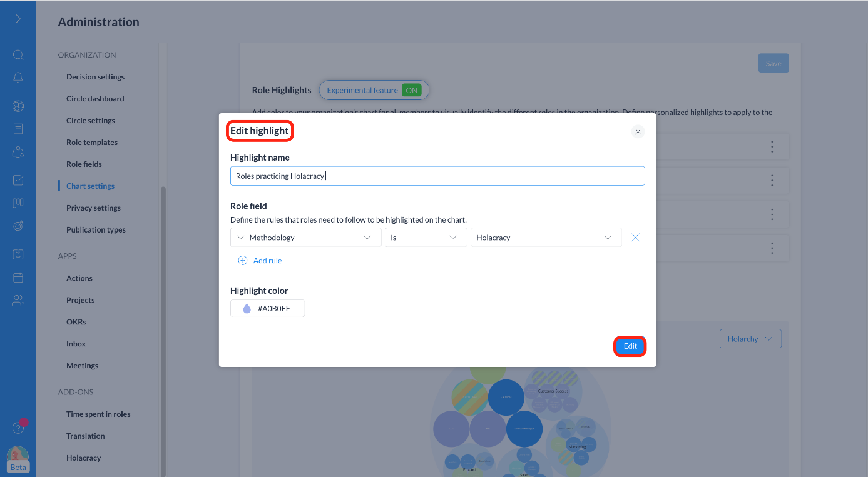Open the projects kanban board icon
This screenshot has width=868, height=477.
[x=18, y=203]
